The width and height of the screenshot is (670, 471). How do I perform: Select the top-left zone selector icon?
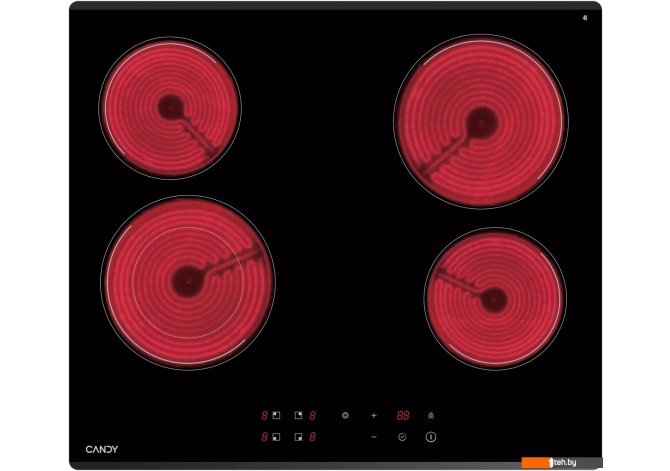276,415
